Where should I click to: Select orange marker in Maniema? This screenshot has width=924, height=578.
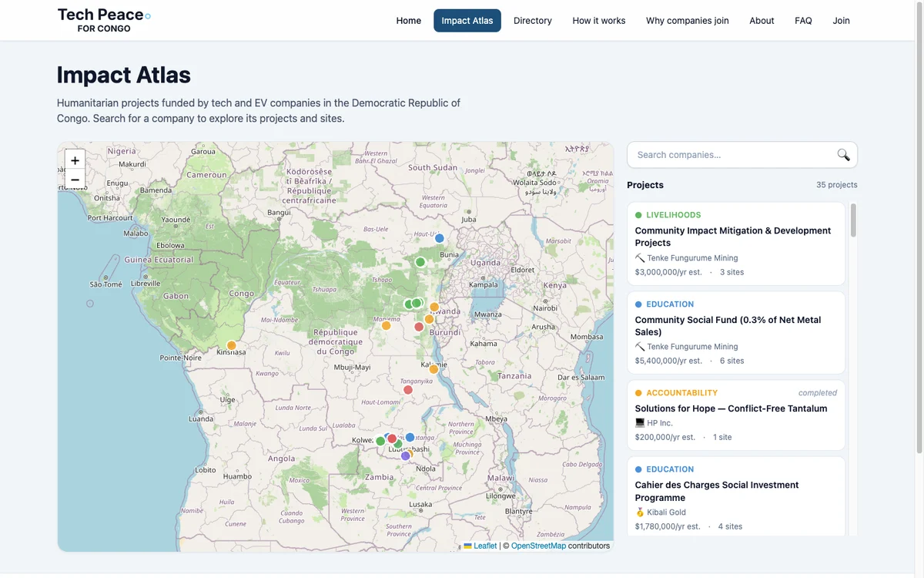pos(387,325)
